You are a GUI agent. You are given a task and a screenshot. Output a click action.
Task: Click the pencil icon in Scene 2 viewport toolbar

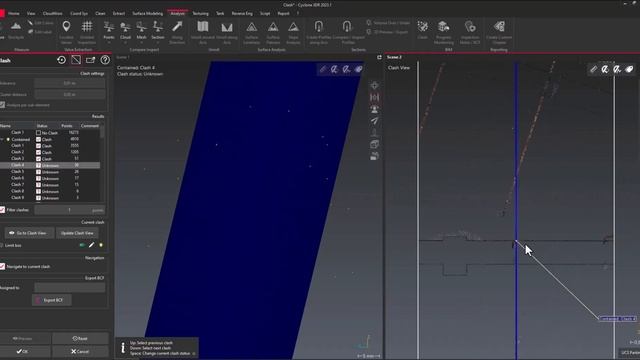pyautogui.click(x=593, y=69)
